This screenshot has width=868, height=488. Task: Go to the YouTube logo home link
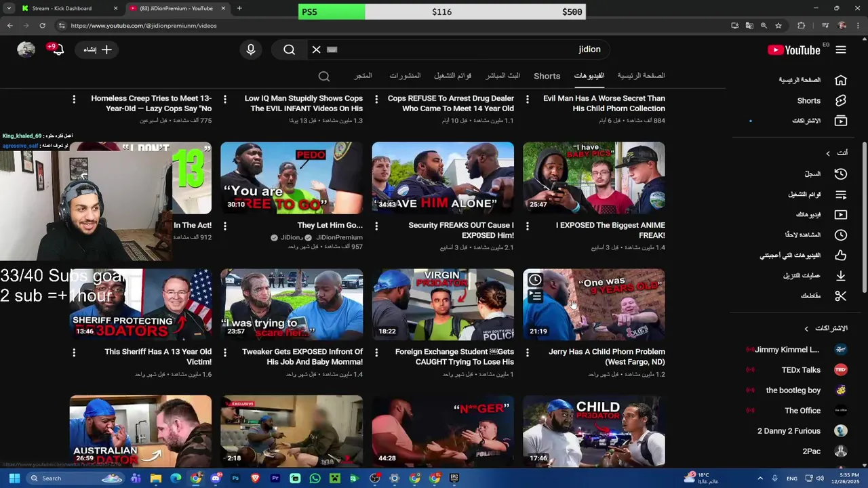pos(794,49)
